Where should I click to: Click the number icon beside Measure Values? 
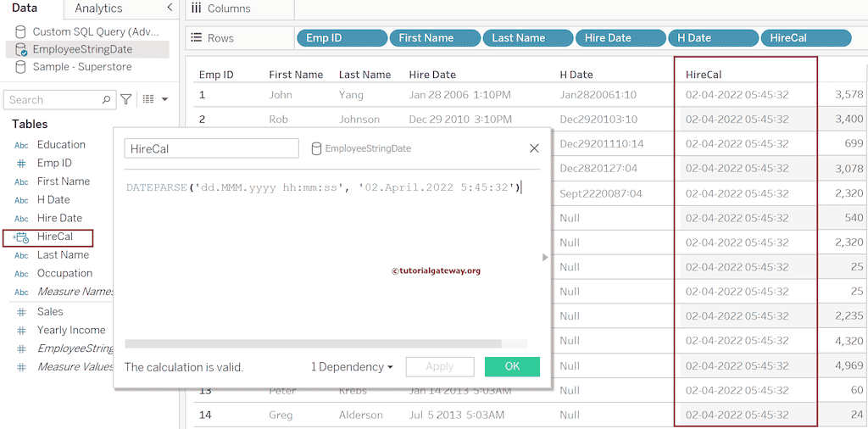(x=21, y=367)
